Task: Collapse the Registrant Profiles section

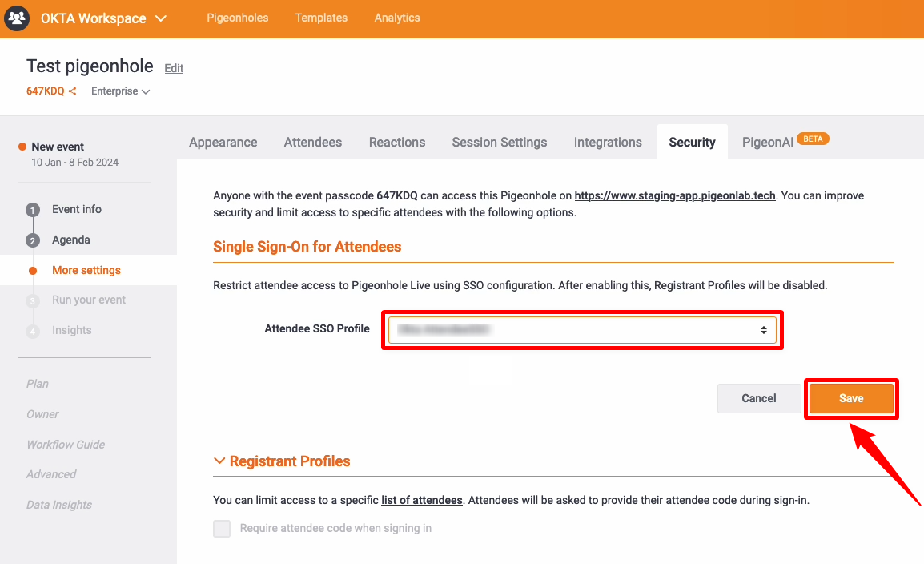Action: click(219, 461)
